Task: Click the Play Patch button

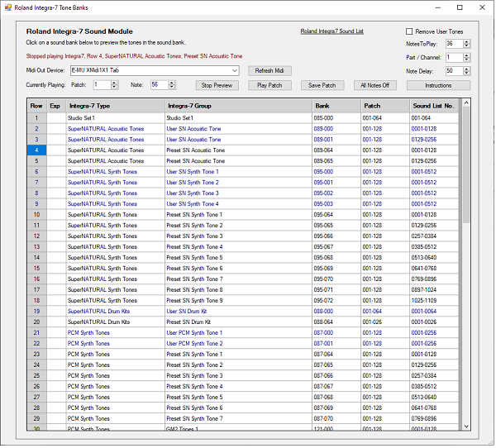Action: click(269, 85)
